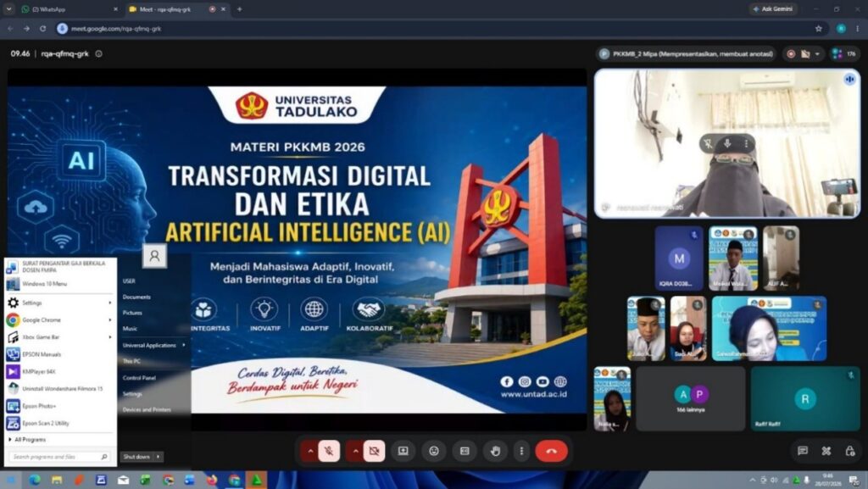Open host controls lock icon

pos(850,451)
